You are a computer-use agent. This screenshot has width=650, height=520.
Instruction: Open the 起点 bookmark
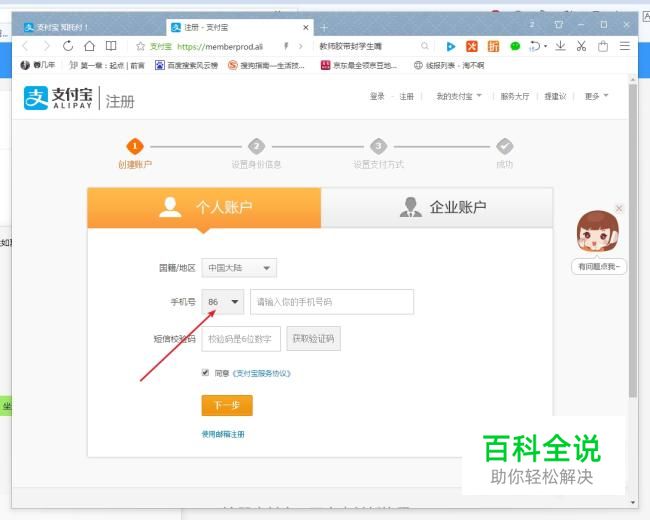(x=107, y=65)
